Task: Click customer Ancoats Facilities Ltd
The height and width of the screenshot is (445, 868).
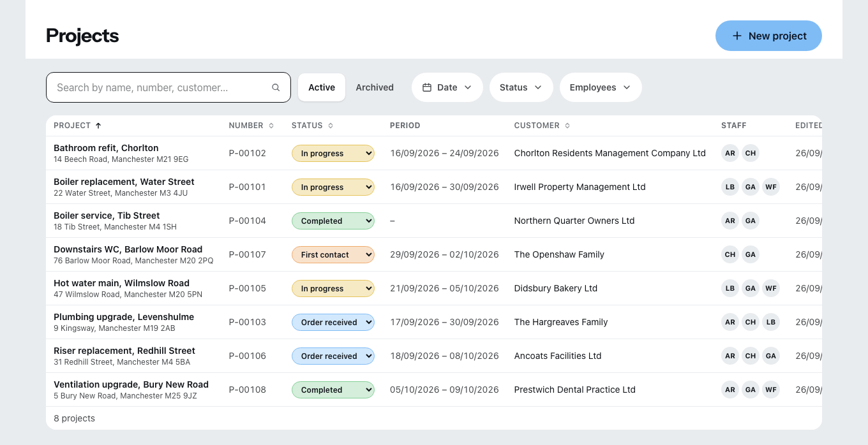Action: (558, 356)
